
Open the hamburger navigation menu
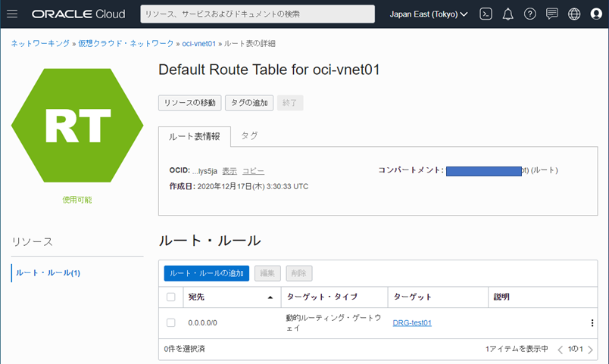(x=12, y=14)
